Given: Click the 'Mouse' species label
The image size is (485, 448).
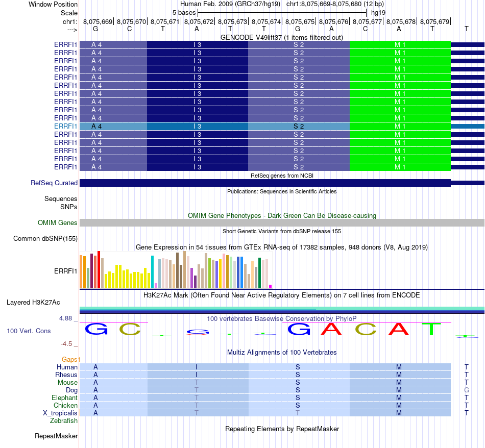Looking at the screenshot, I should tap(67, 383).
